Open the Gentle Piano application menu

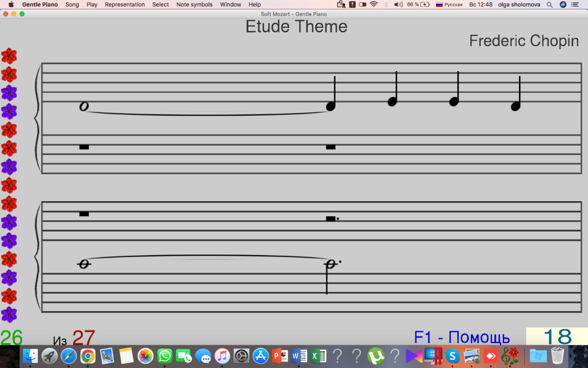tap(40, 4)
